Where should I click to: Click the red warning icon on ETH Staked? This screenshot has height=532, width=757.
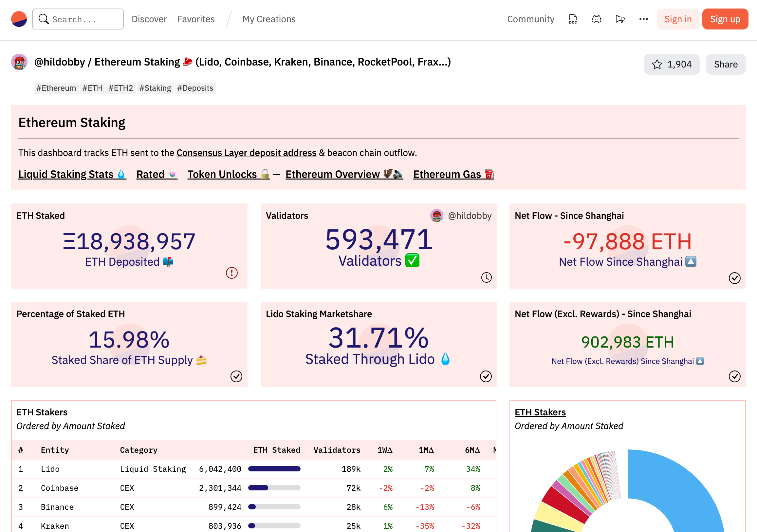231,273
